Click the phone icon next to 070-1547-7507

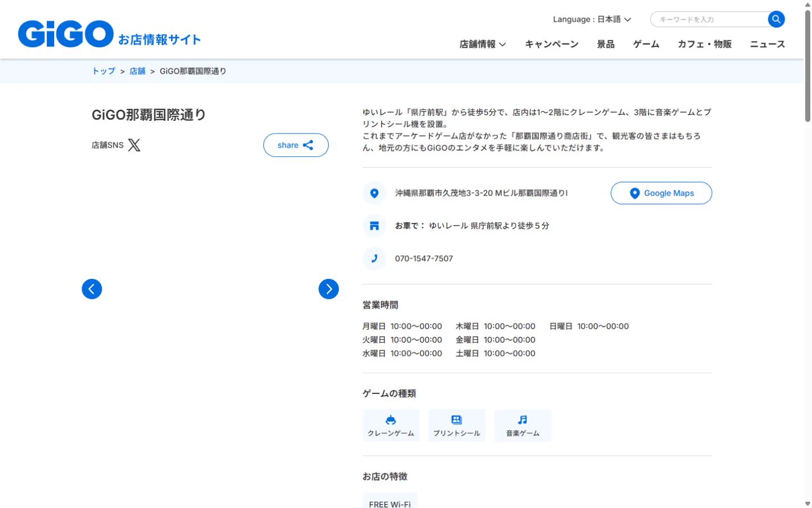coord(374,259)
